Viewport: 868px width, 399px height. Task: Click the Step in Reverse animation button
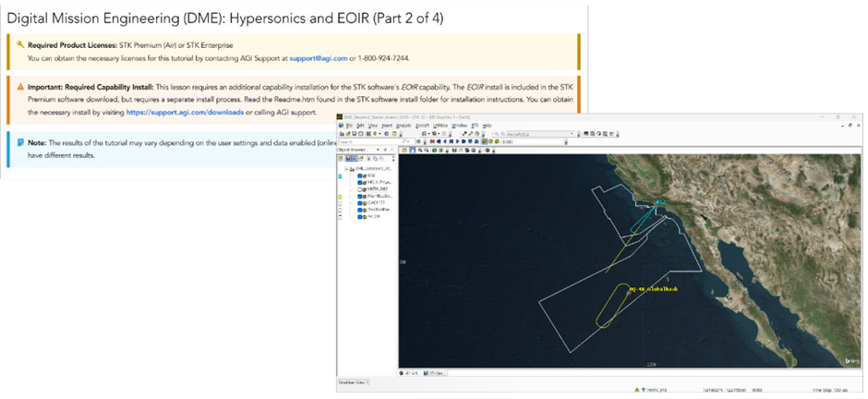click(439, 141)
